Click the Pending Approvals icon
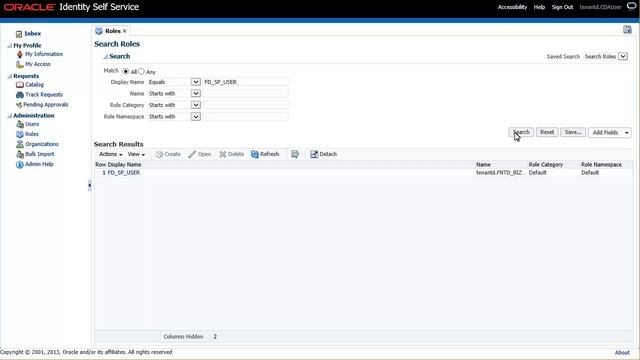The image size is (640, 360). tap(19, 105)
